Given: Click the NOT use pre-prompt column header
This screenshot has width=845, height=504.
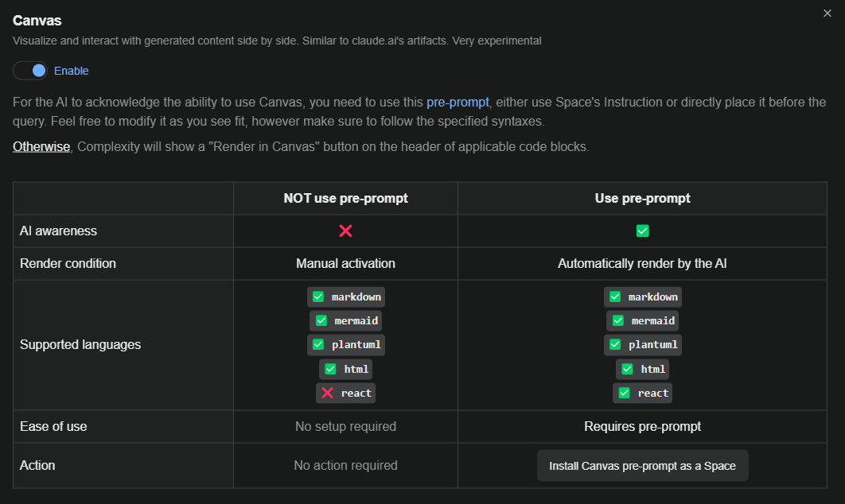Looking at the screenshot, I should (x=345, y=198).
